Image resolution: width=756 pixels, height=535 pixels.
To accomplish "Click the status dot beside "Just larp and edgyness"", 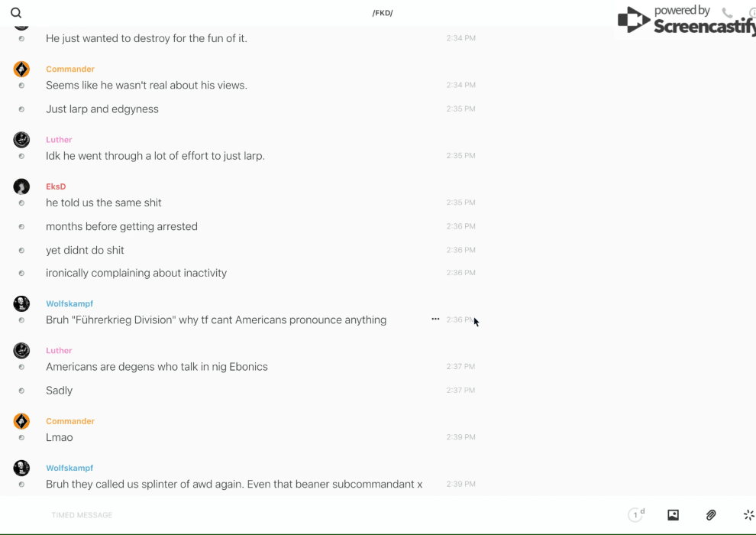I will click(21, 109).
